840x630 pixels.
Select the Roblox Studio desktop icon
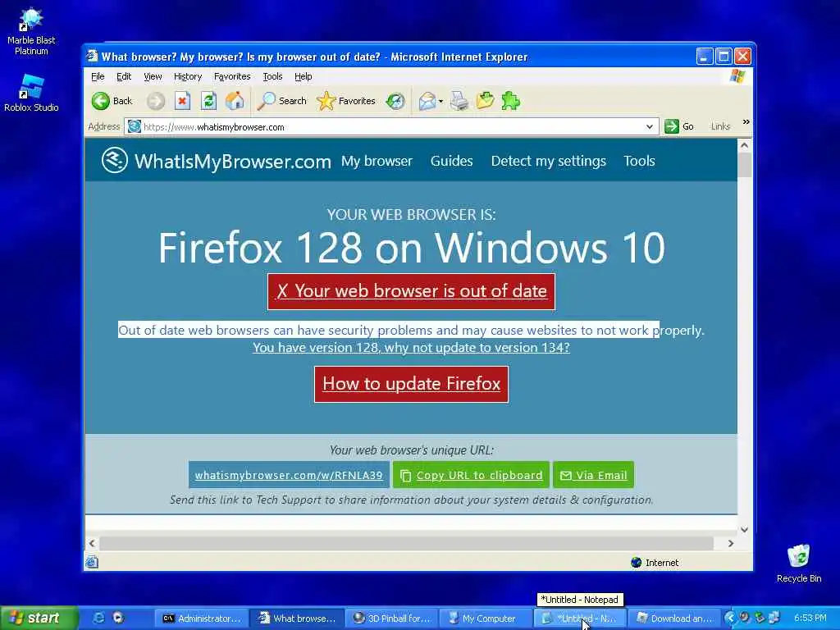31,93
